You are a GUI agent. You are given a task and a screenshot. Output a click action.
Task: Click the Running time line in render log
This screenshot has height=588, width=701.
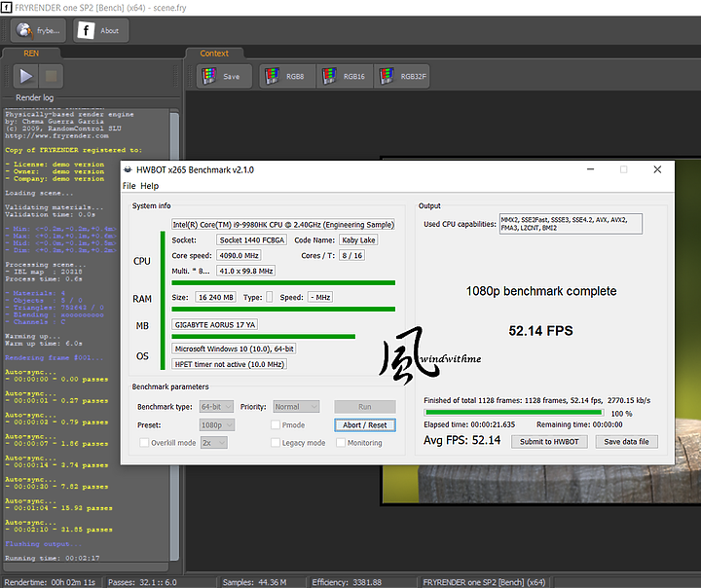(x=53, y=558)
